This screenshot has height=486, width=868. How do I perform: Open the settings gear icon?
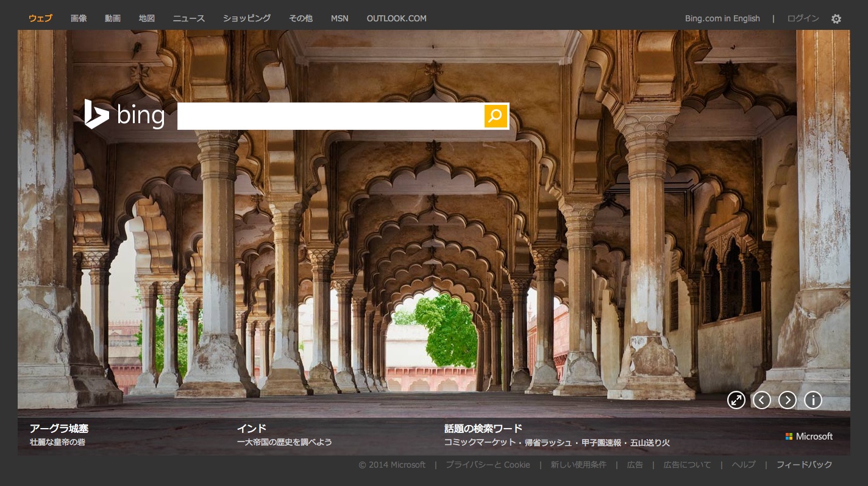836,19
